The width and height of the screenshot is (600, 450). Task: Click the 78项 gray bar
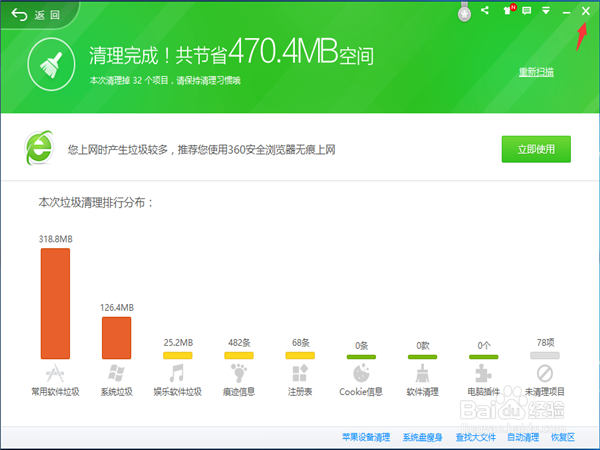(545, 355)
